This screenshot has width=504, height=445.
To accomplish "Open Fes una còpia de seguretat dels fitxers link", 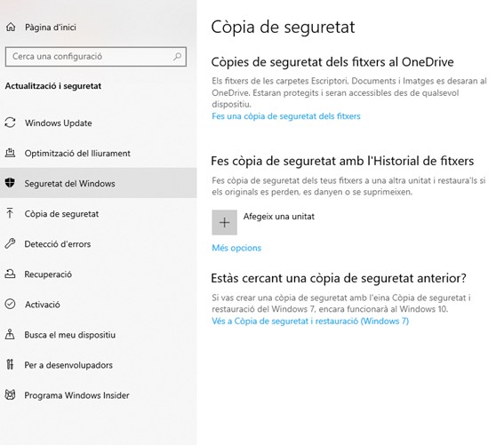I will (x=286, y=116).
